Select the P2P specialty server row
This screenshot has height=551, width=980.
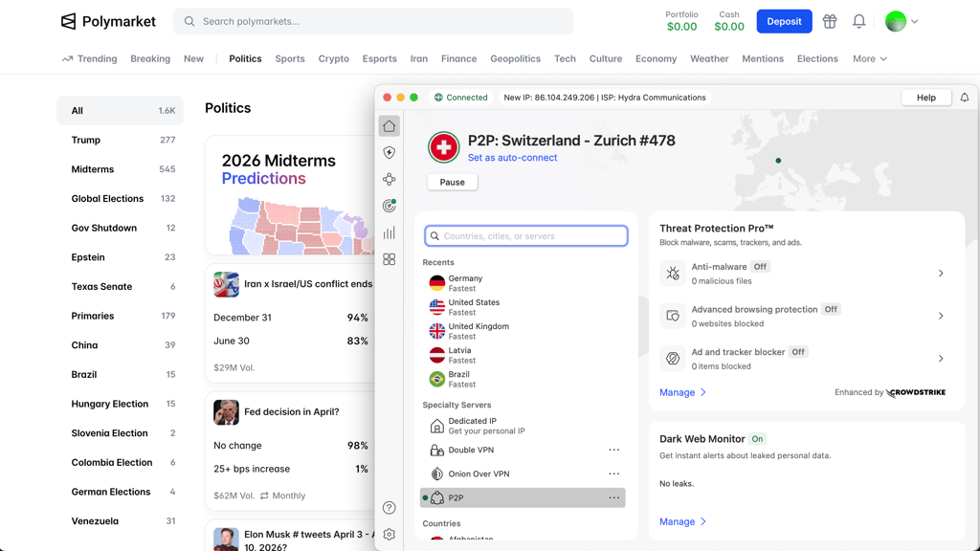coord(523,497)
